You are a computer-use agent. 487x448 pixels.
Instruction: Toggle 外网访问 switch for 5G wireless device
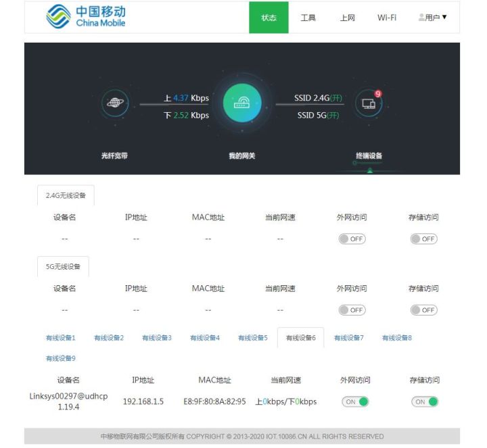click(x=352, y=310)
